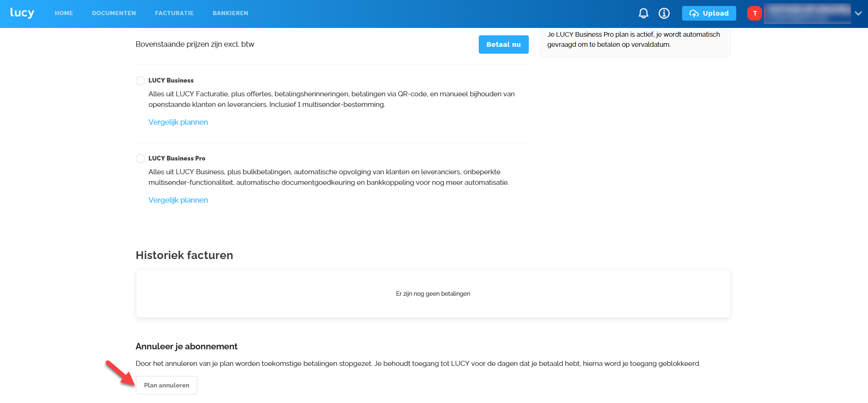Click the 'Historiek facturen' heading
Image resolution: width=868 pixels, height=403 pixels.
click(x=185, y=255)
